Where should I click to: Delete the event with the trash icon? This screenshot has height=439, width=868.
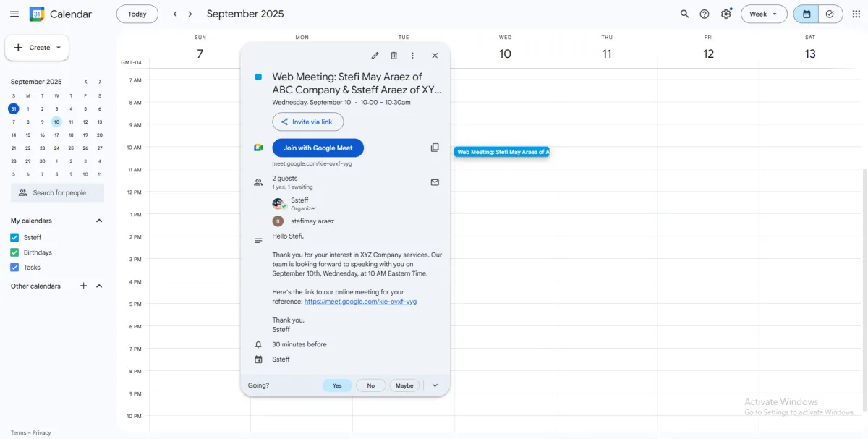(393, 56)
